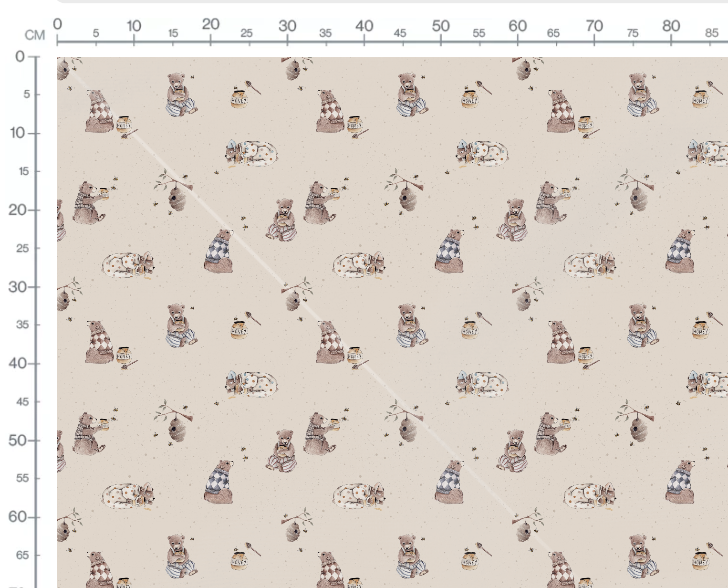Click the 30 mark on the horizontal ruler

tap(287, 26)
